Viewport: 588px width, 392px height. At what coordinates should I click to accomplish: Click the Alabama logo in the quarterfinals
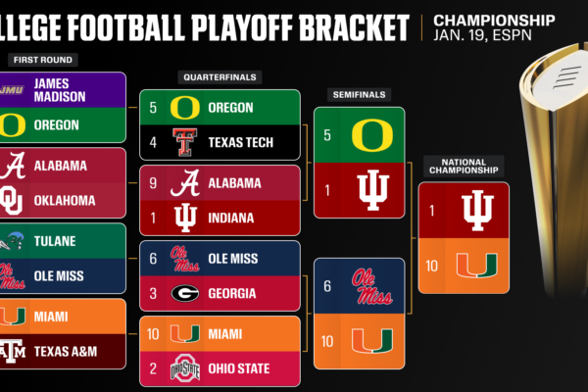181,181
